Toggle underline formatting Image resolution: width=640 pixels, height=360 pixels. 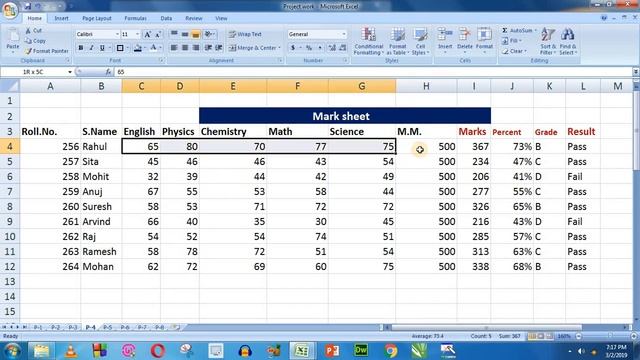point(102,48)
